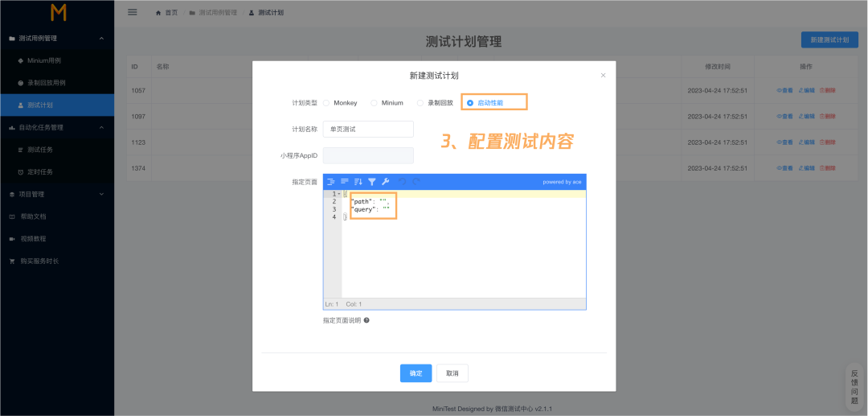Click the help icon beside 指定页面说明
This screenshot has height=416, width=868.
click(x=366, y=320)
